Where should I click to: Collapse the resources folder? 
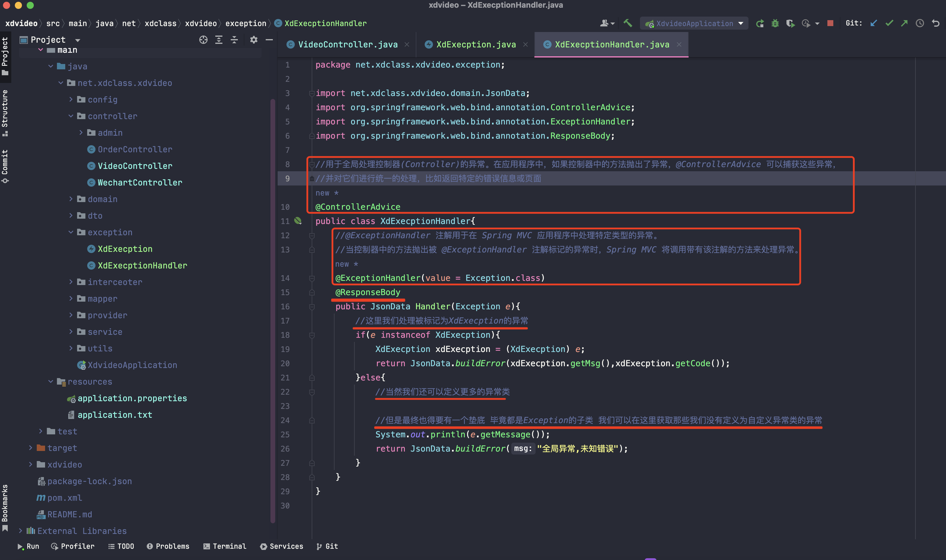pos(51,382)
